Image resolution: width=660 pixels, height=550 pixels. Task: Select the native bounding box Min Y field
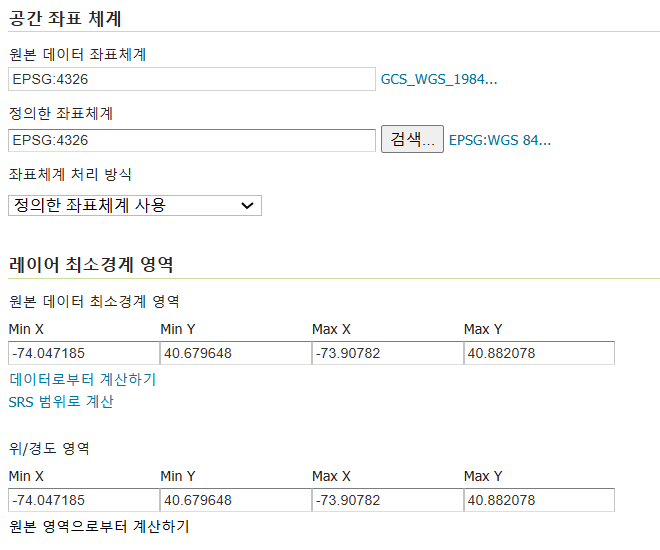[x=236, y=353]
